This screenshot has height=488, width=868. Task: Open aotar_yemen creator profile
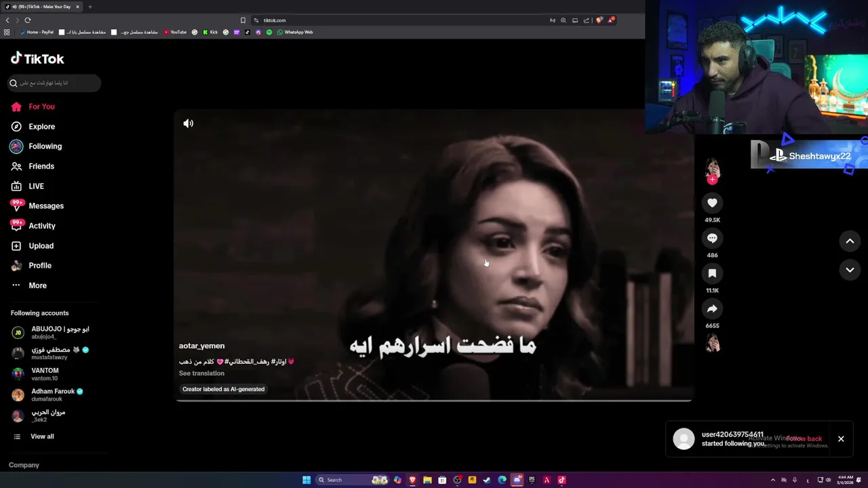click(201, 346)
